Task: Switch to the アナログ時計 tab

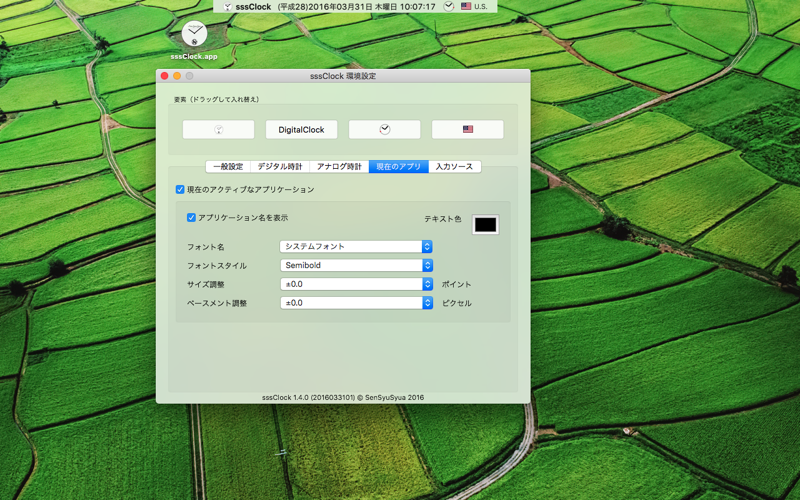Action: [339, 167]
